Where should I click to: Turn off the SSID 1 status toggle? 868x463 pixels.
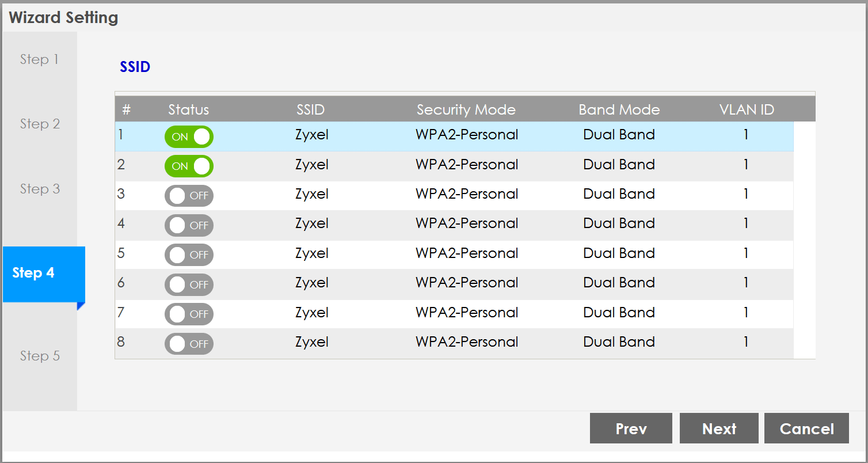(x=189, y=136)
